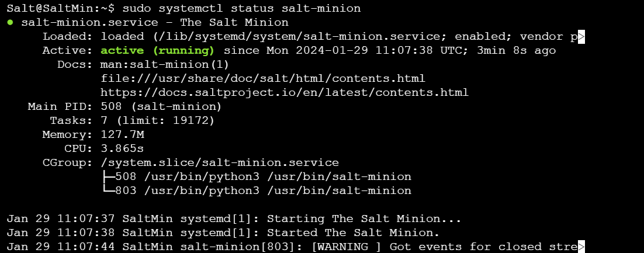Screen dimensions: 644x253
Task: Open the docs.saltproject.io contents link
Action: pos(285,92)
